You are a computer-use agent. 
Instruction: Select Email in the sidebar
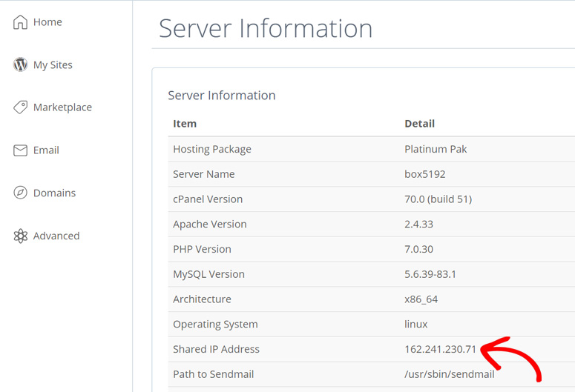pyautogui.click(x=46, y=150)
